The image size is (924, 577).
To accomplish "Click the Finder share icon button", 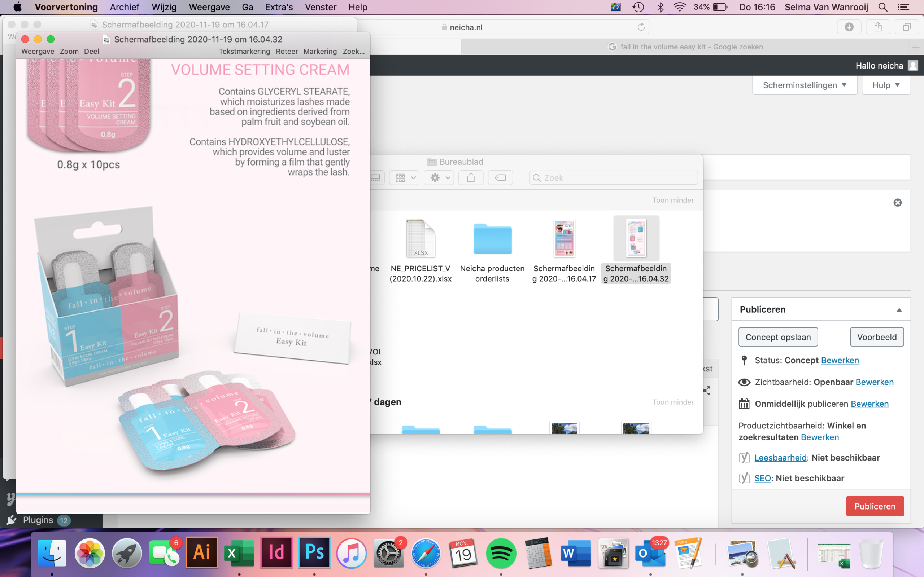I will coord(471,178).
